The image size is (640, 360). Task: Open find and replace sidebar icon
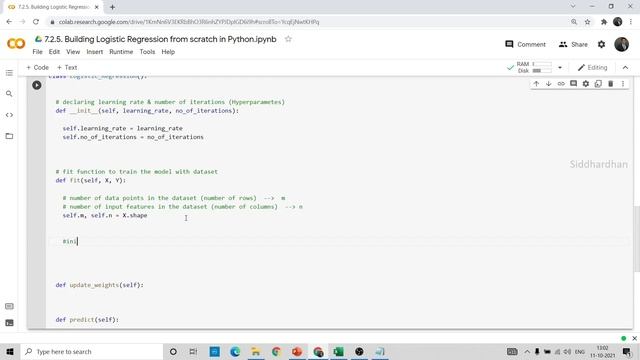tap(9, 94)
